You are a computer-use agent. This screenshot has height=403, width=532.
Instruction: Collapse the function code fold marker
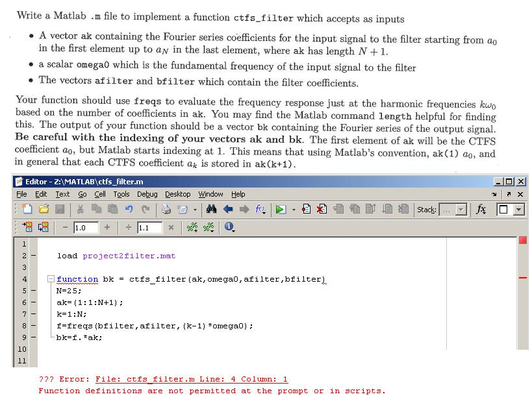pos(51,279)
